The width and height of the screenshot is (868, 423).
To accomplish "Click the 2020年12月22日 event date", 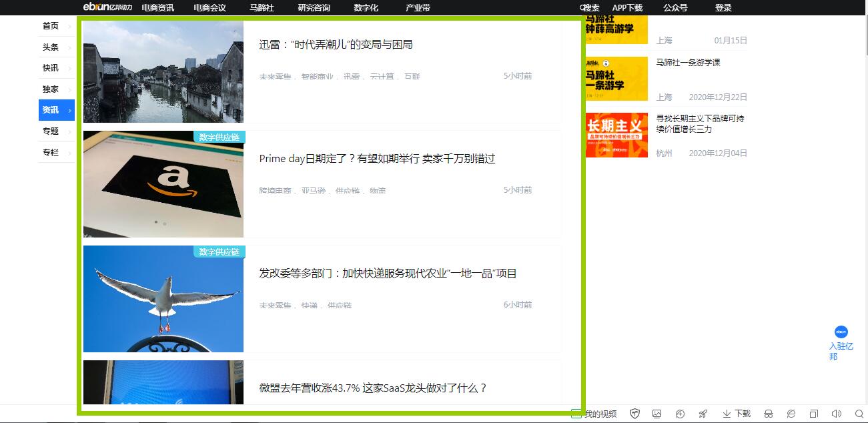I will (718, 97).
